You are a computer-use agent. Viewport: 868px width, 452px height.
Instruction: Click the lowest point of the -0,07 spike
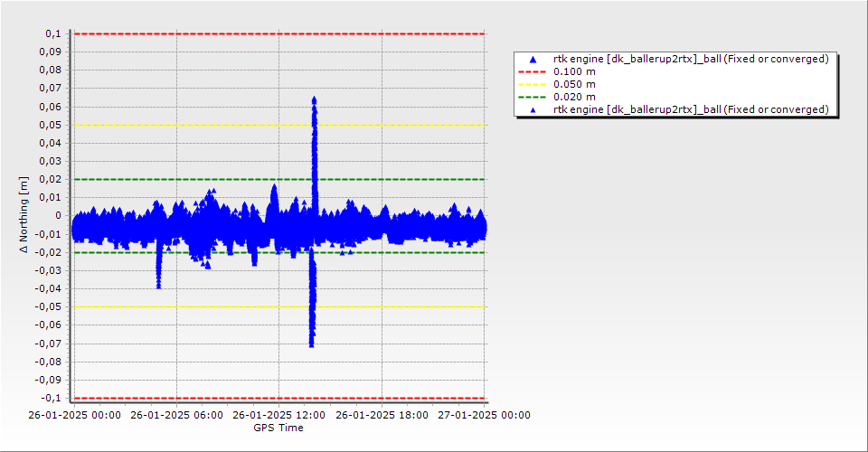click(312, 344)
